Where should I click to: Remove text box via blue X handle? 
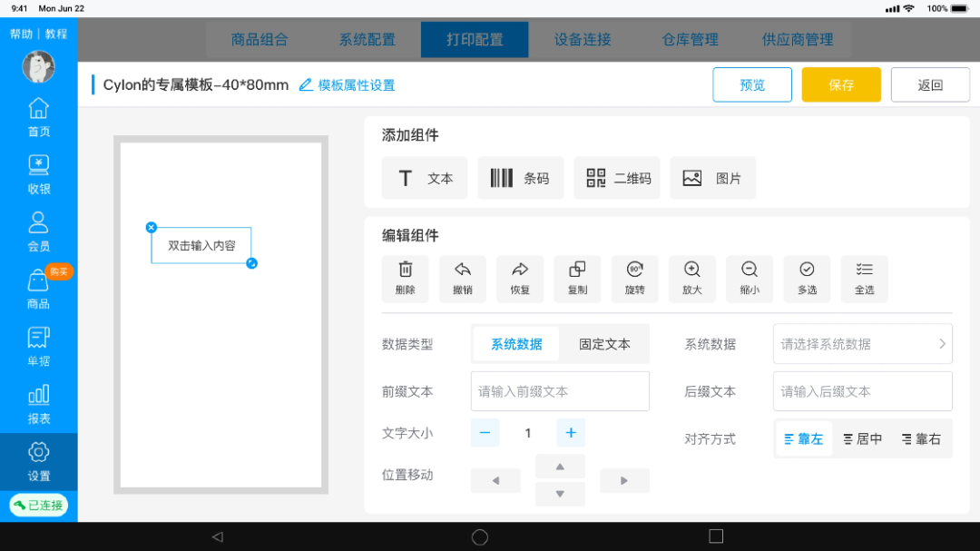152,228
